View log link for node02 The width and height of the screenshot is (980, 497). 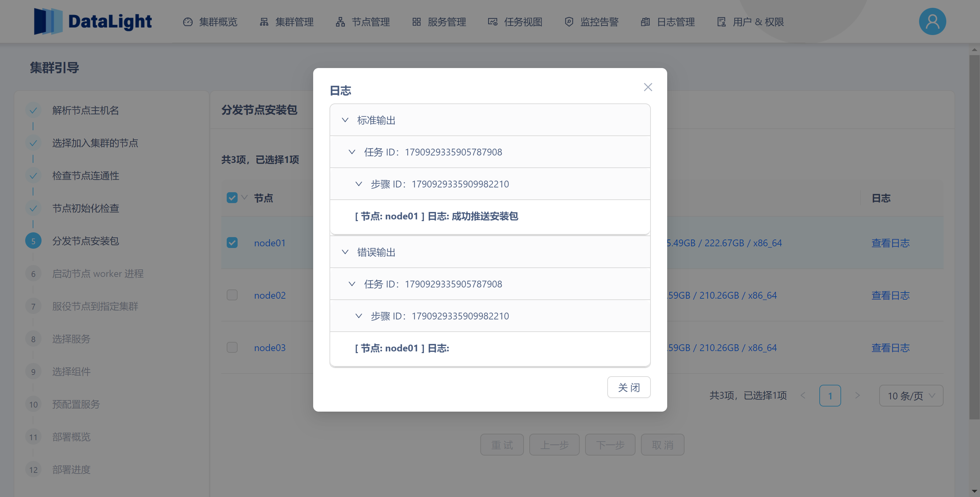pos(890,296)
